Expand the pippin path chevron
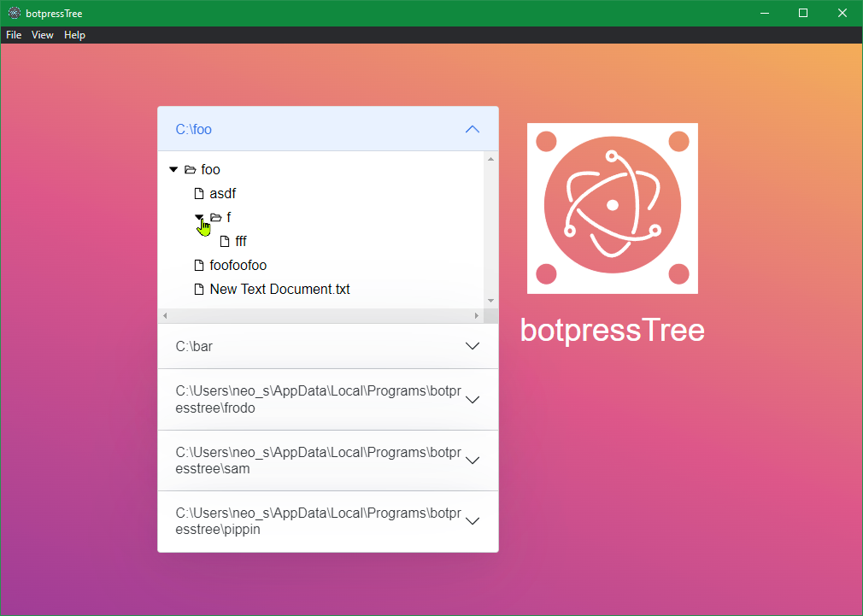 (x=473, y=521)
